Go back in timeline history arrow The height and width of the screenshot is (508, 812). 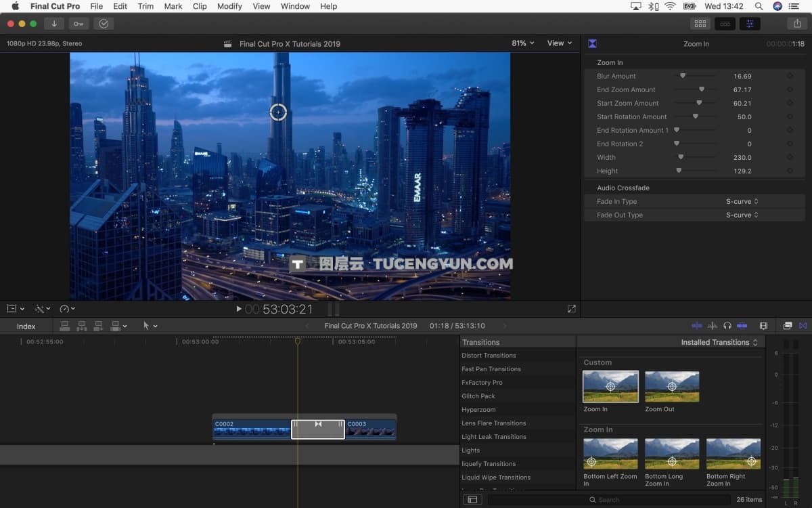[x=308, y=326]
